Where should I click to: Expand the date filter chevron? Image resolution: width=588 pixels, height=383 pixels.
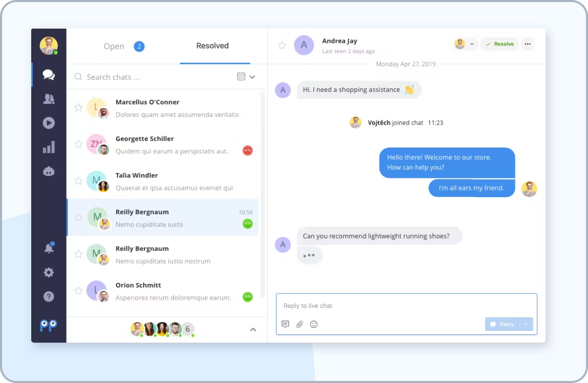coord(253,77)
